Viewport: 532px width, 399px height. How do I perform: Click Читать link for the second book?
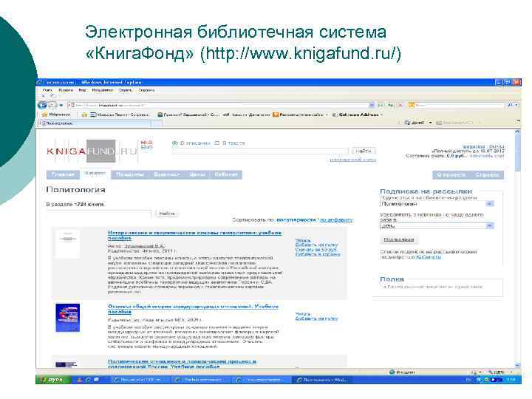(x=303, y=314)
